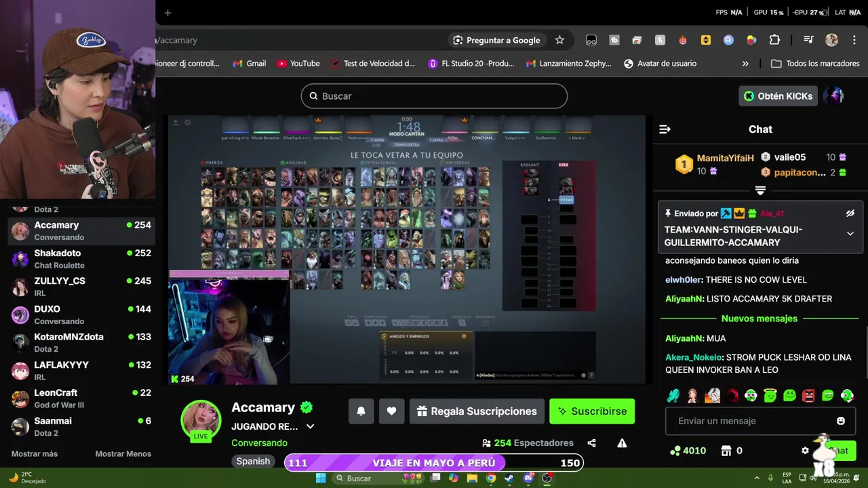Open the FL Studio 20 bookmark
The width and height of the screenshot is (868, 488).
pos(471,64)
